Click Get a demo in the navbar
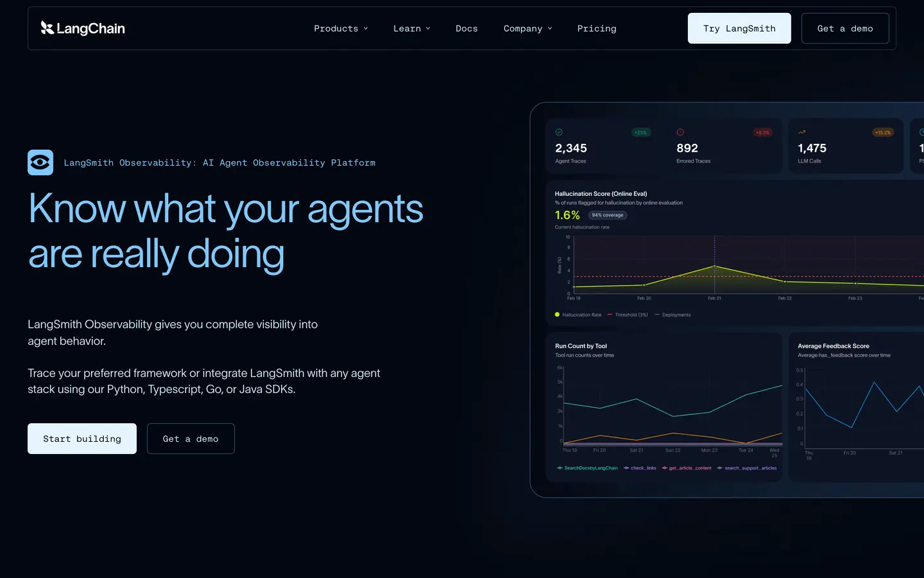The height and width of the screenshot is (578, 924). [x=845, y=28]
